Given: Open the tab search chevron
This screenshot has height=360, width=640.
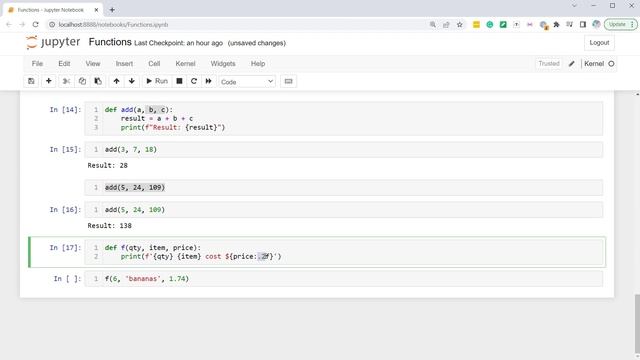Looking at the screenshot, I should pyautogui.click(x=574, y=6).
